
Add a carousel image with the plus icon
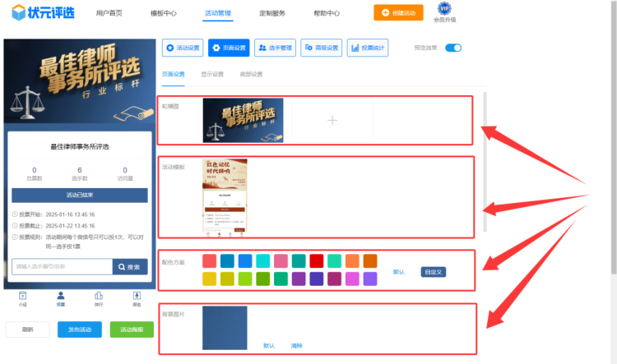pos(332,121)
